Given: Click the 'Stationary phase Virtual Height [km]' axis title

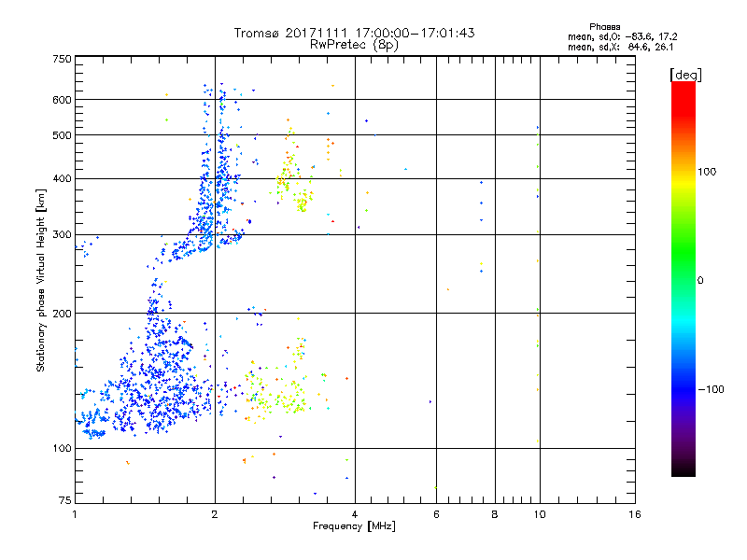Looking at the screenshot, I should point(41,280).
